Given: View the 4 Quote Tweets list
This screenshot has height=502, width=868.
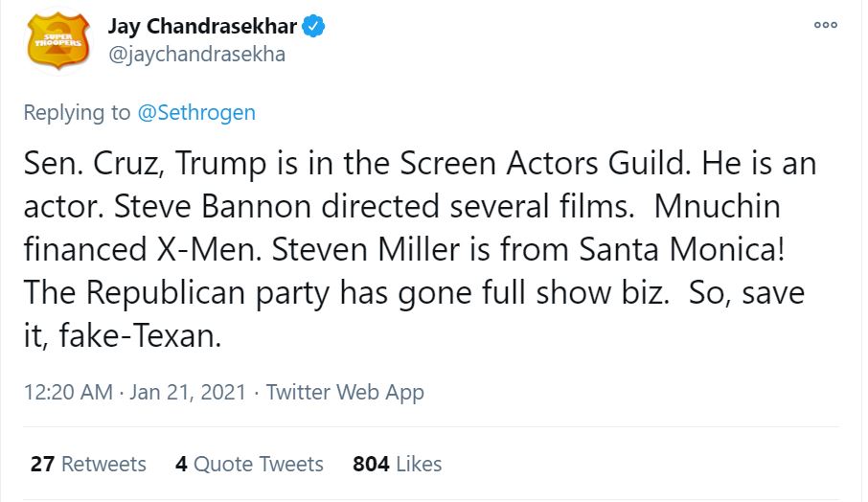Looking at the screenshot, I should [249, 464].
